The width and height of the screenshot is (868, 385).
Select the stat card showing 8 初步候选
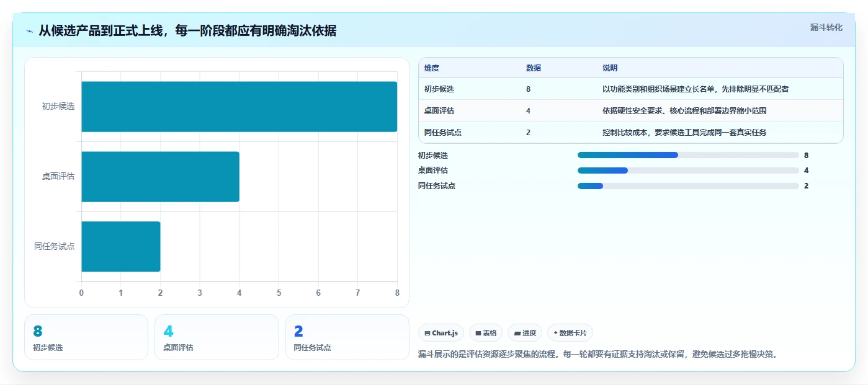[x=86, y=337]
